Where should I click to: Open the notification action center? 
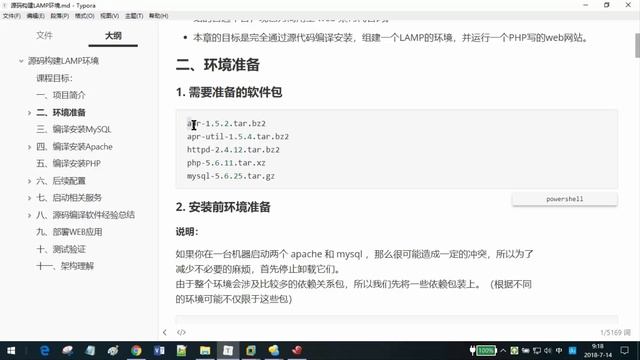(624, 351)
